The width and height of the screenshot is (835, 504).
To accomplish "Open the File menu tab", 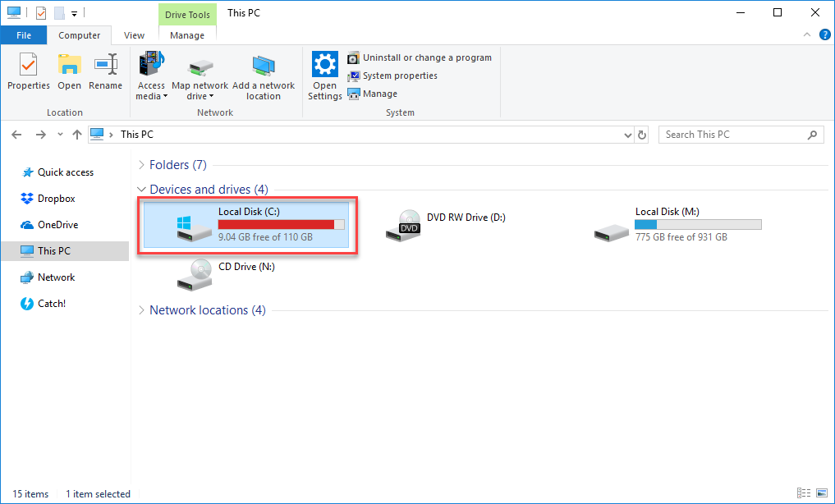I will point(24,35).
